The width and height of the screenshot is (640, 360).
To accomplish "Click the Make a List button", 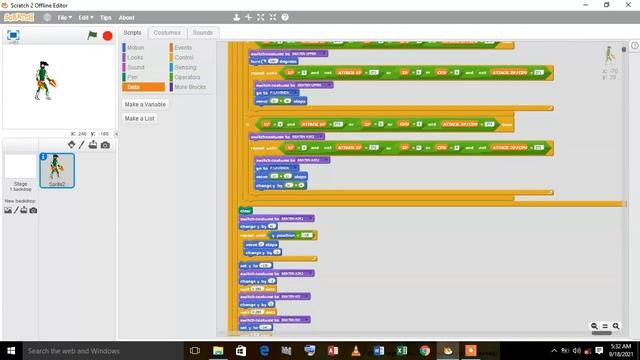I will coord(140,118).
